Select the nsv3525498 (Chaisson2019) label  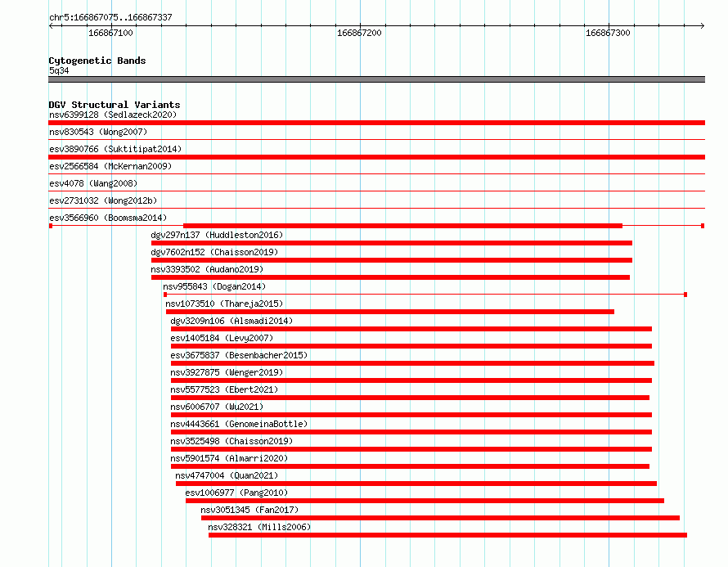pos(231,441)
